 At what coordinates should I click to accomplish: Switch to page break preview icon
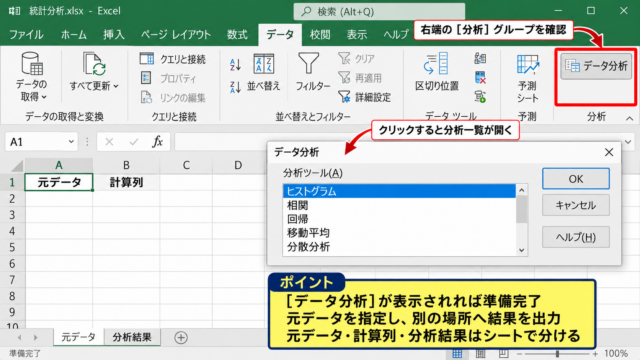(503, 353)
